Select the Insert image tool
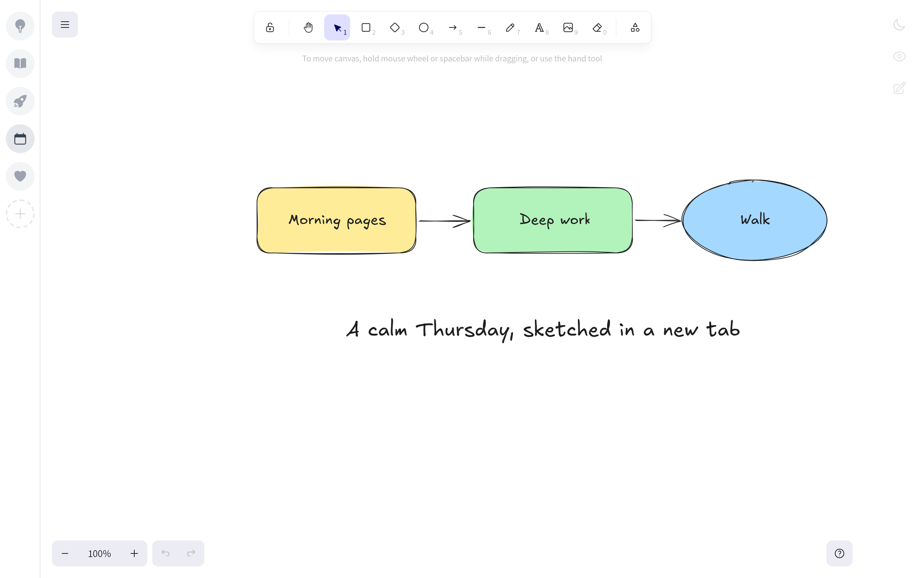Screen dimensions: 924x578 [x=568, y=27]
